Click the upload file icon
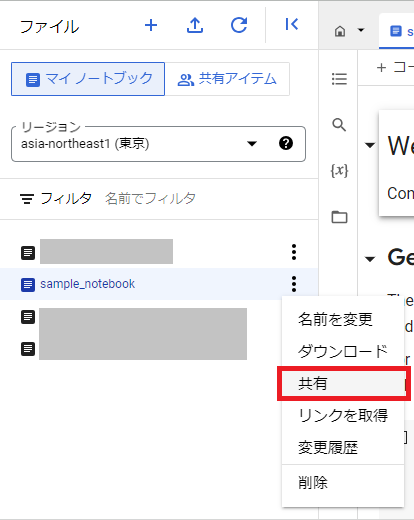This screenshot has width=414, height=520. pyautogui.click(x=195, y=25)
